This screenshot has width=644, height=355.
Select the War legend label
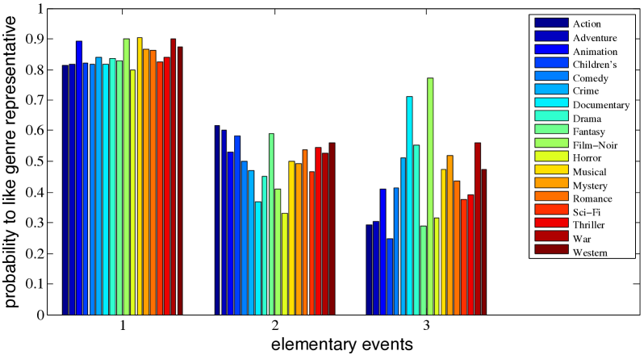(x=582, y=239)
